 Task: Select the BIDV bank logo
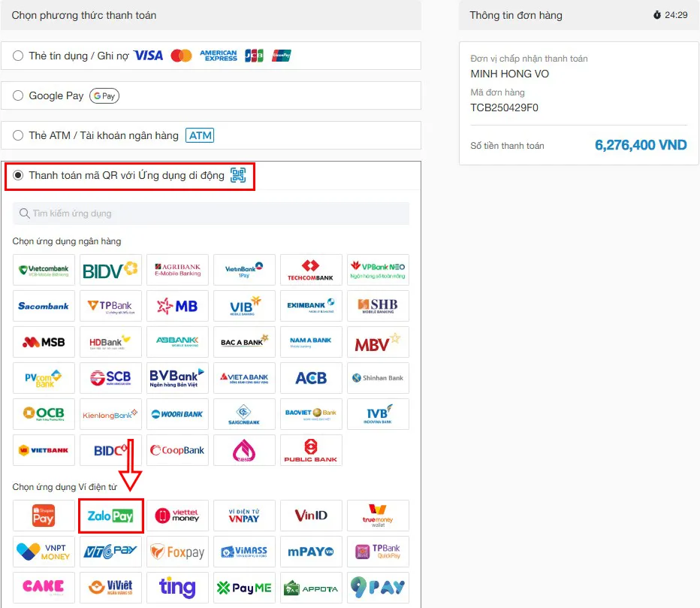coord(110,270)
